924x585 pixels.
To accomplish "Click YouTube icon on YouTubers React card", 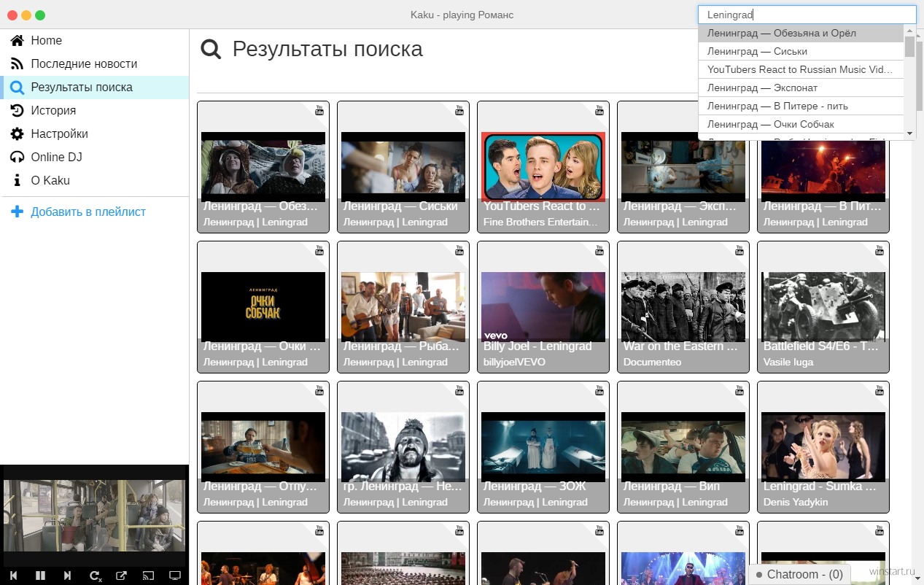I will click(x=599, y=110).
